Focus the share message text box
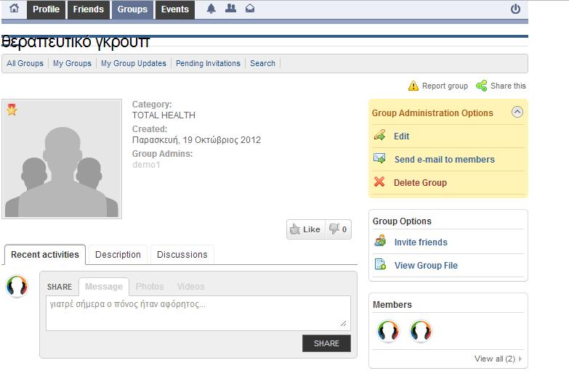Screen dimensions: 569x392 pyautogui.click(x=198, y=314)
